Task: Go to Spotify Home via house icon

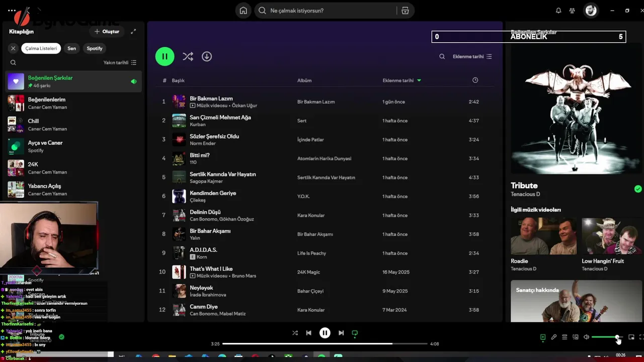Action: pos(244,11)
